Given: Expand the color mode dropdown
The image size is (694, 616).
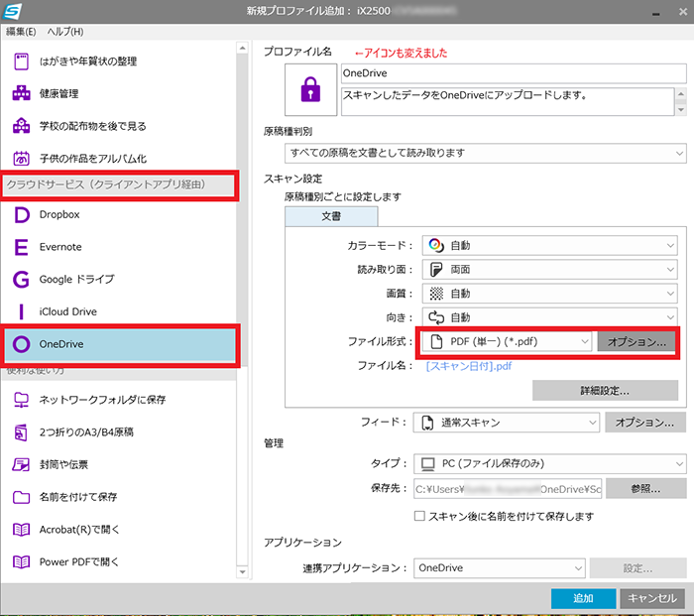Looking at the screenshot, I should point(549,245).
